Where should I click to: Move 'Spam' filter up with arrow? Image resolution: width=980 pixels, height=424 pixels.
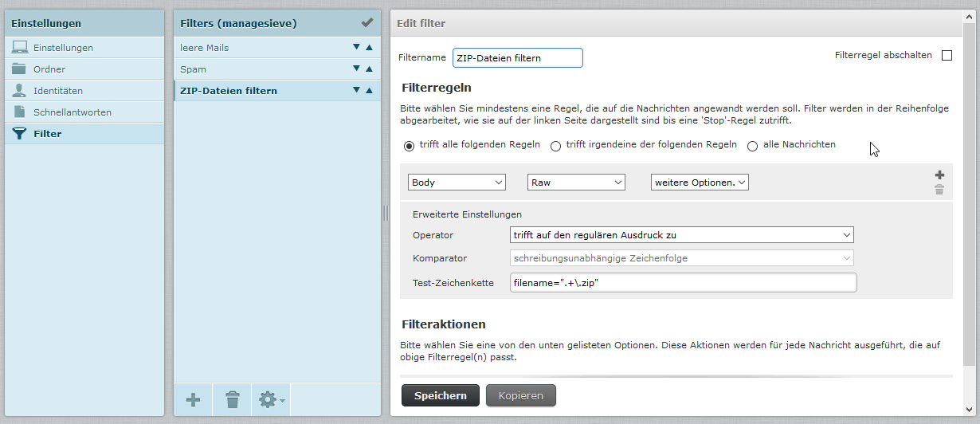(x=369, y=69)
